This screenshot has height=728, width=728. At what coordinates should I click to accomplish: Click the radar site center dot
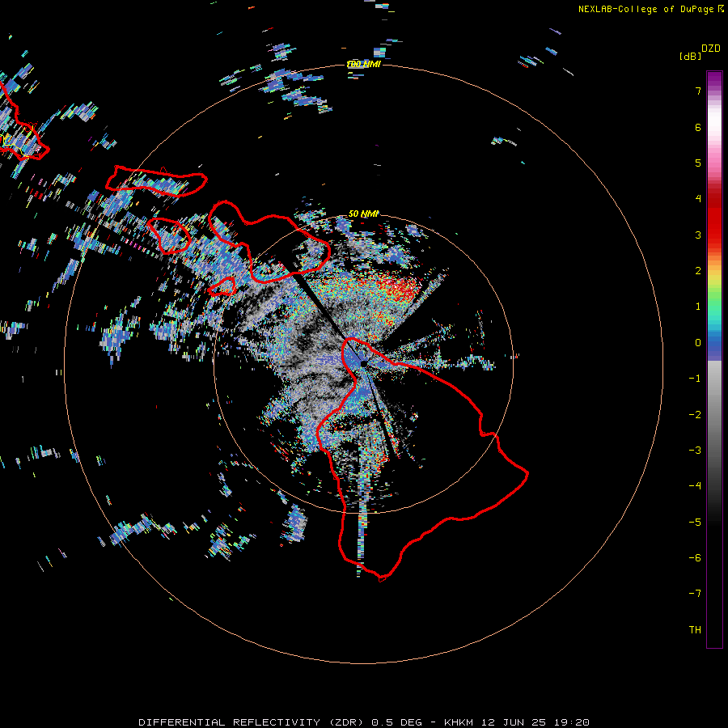pos(363,364)
